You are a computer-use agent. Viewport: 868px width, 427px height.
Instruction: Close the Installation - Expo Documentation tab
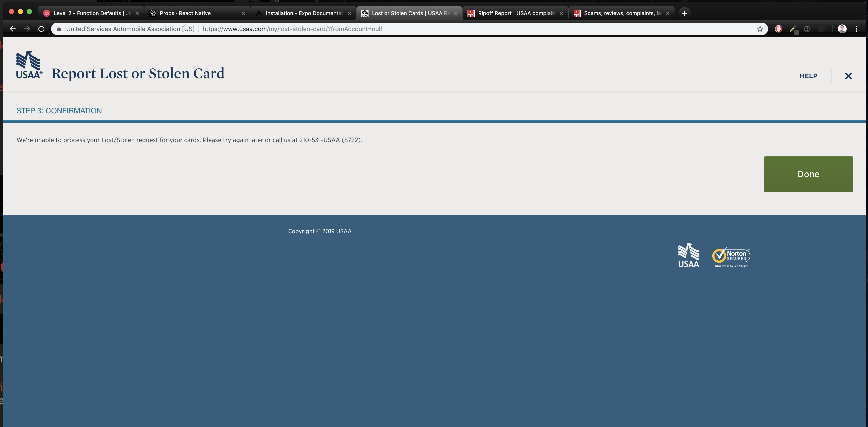[x=349, y=13]
